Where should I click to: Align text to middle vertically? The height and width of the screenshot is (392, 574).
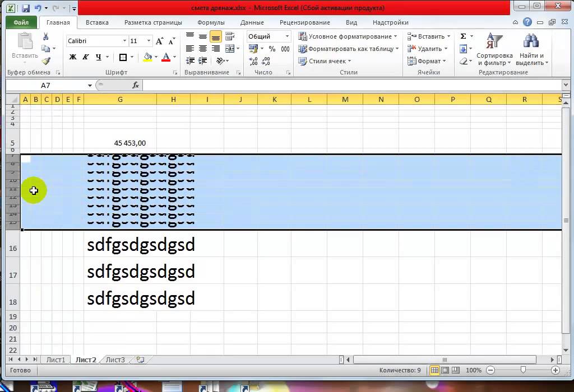coord(203,36)
